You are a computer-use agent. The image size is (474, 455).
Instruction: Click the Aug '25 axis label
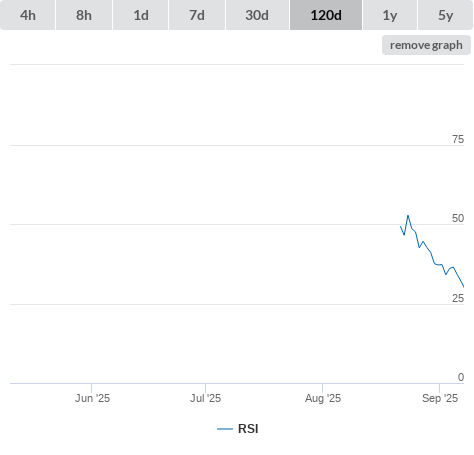tap(323, 398)
